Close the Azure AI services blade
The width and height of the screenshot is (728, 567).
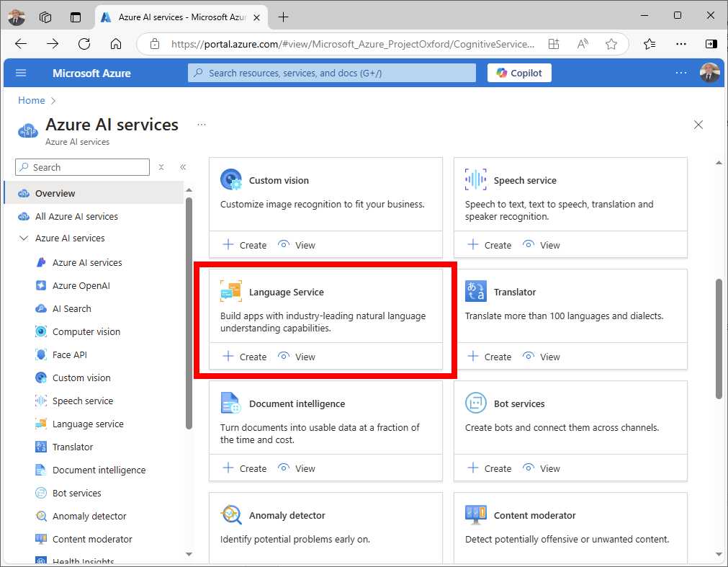[x=698, y=125]
